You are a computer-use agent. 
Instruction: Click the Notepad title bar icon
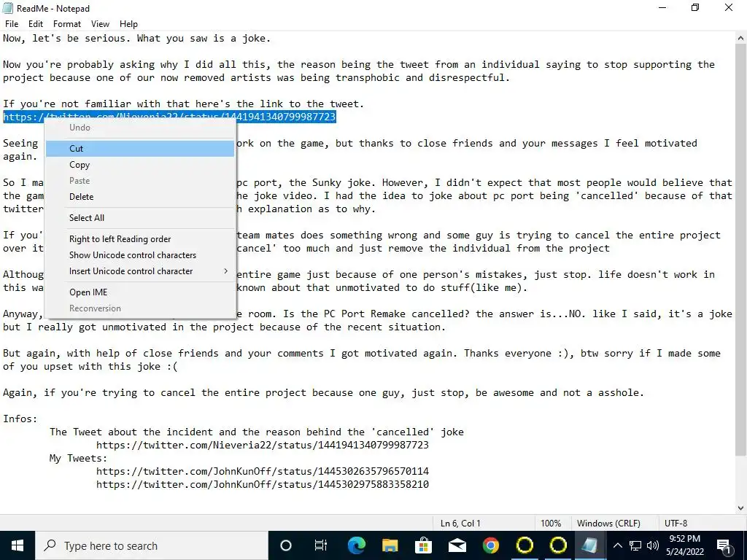click(8, 8)
